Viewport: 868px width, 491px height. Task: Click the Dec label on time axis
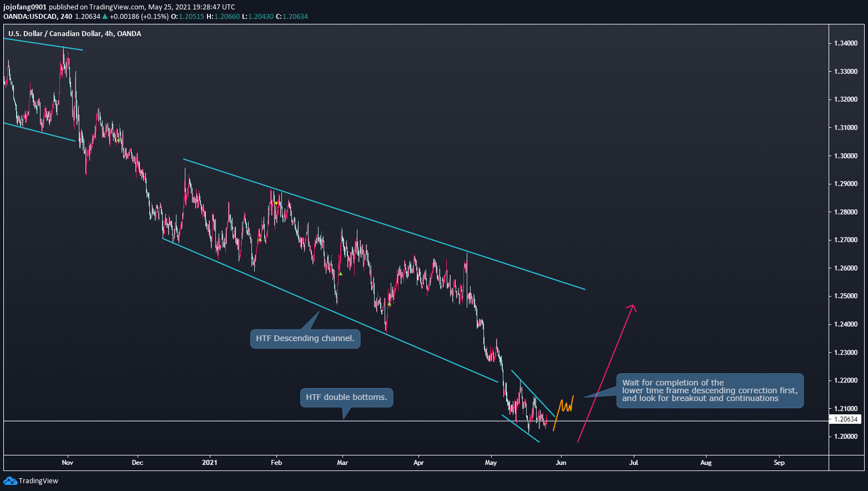point(138,462)
